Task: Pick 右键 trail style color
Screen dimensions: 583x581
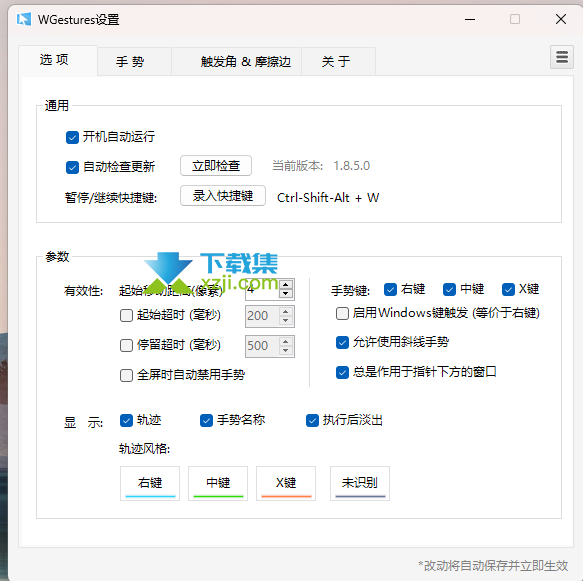Action: coord(150,484)
